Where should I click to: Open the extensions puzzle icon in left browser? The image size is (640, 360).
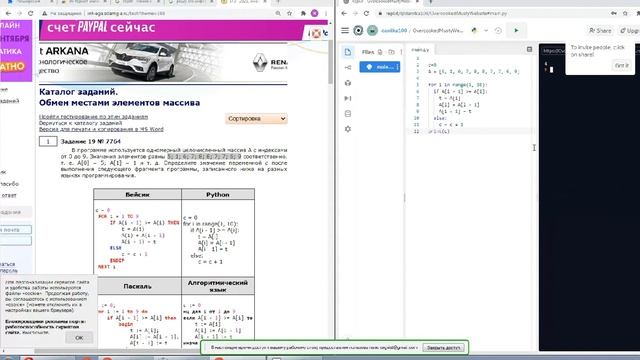(303, 13)
